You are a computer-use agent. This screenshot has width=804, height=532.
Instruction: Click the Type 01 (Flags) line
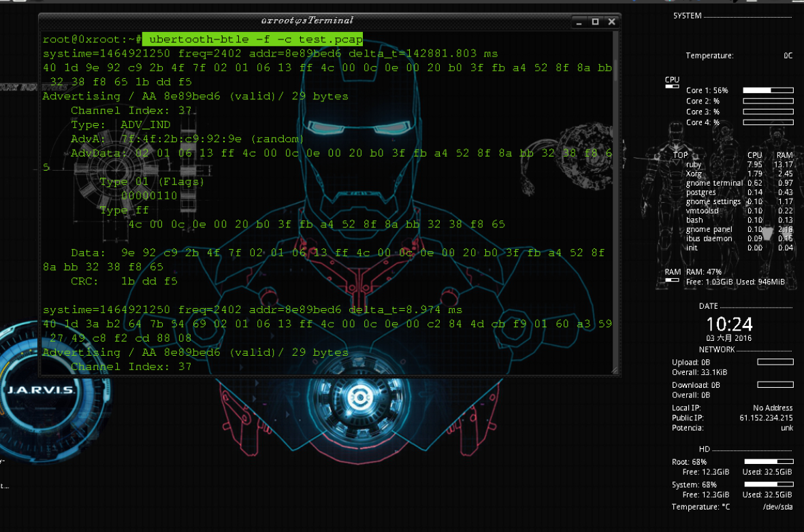152,182
